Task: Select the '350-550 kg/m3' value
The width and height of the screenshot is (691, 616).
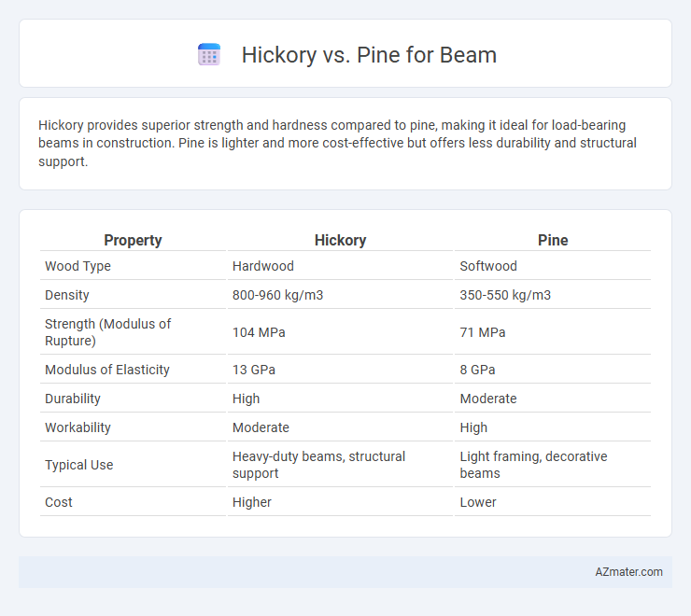Action: coord(505,295)
